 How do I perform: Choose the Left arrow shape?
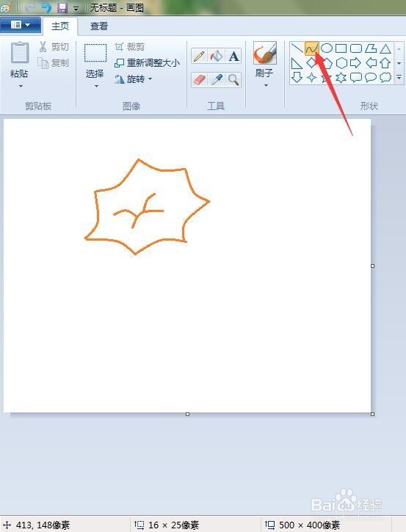[x=371, y=63]
